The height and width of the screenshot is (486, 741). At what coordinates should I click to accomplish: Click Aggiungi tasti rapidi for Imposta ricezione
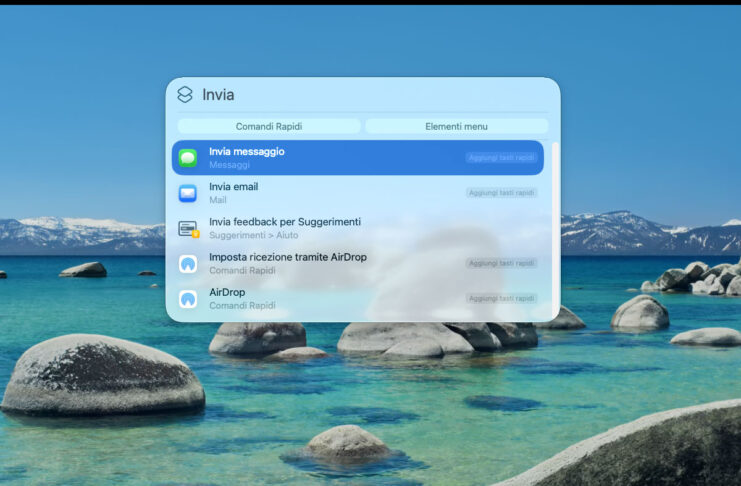(x=501, y=263)
